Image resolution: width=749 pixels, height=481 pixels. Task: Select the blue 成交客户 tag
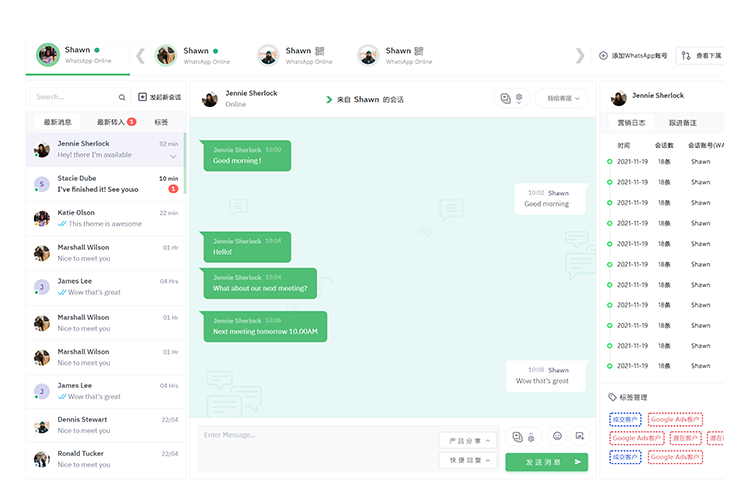(625, 419)
